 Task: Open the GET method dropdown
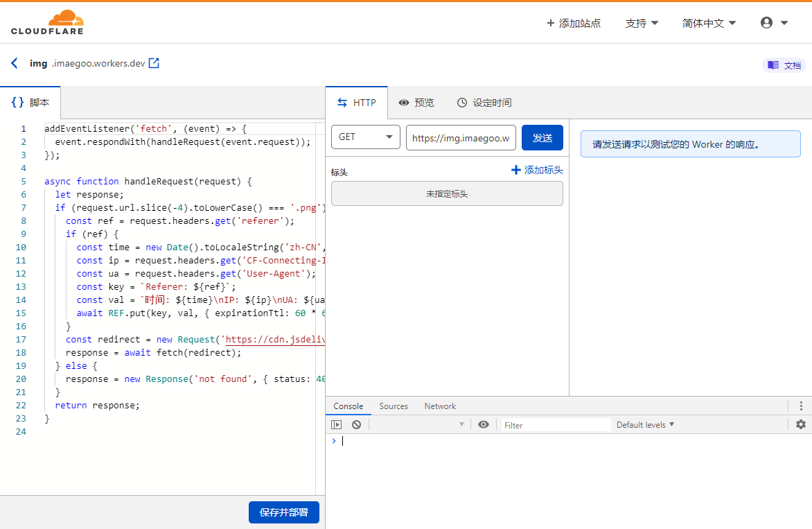(x=366, y=137)
